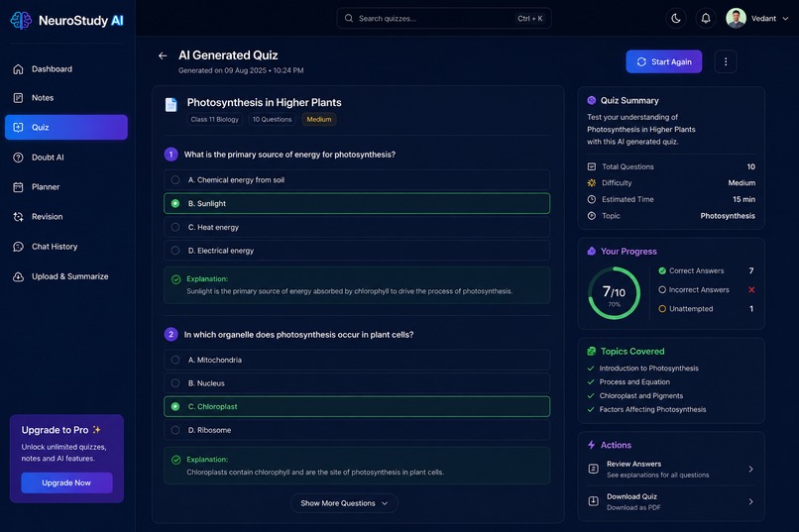Click the Actions lightning bolt icon
This screenshot has height=532, width=799.
point(591,445)
